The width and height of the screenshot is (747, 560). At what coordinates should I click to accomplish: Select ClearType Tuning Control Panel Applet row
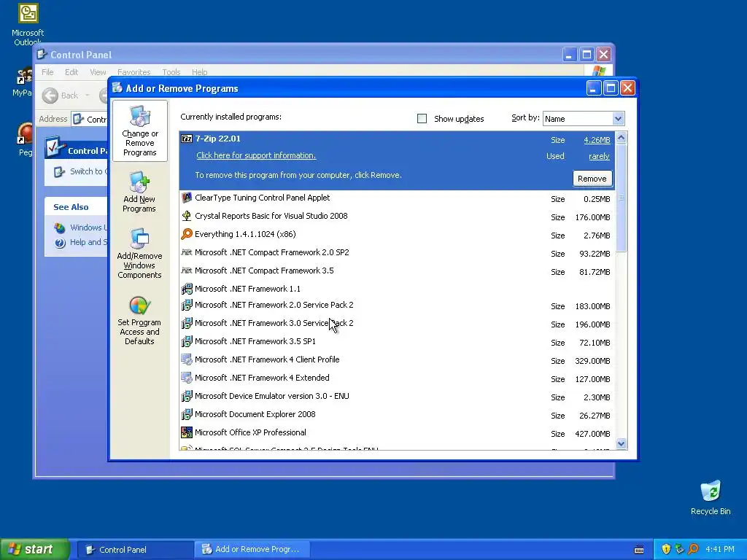398,198
